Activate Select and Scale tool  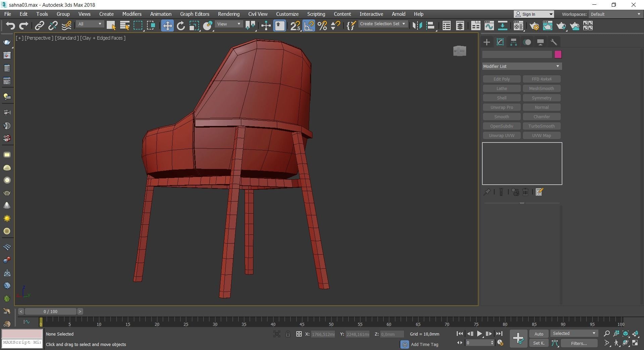(x=194, y=26)
